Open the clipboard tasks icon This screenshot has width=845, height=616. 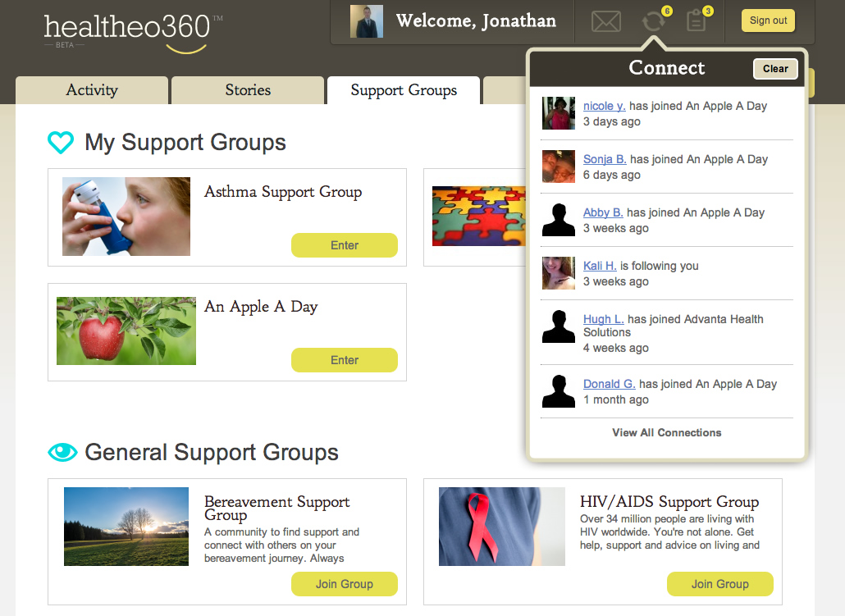[x=697, y=21]
